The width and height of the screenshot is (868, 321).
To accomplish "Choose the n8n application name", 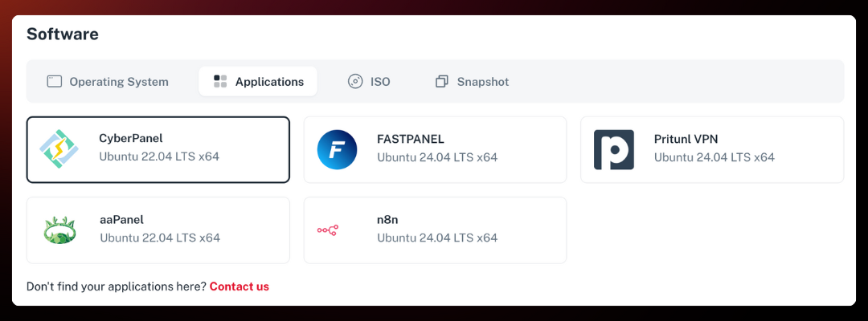I will coord(388,220).
